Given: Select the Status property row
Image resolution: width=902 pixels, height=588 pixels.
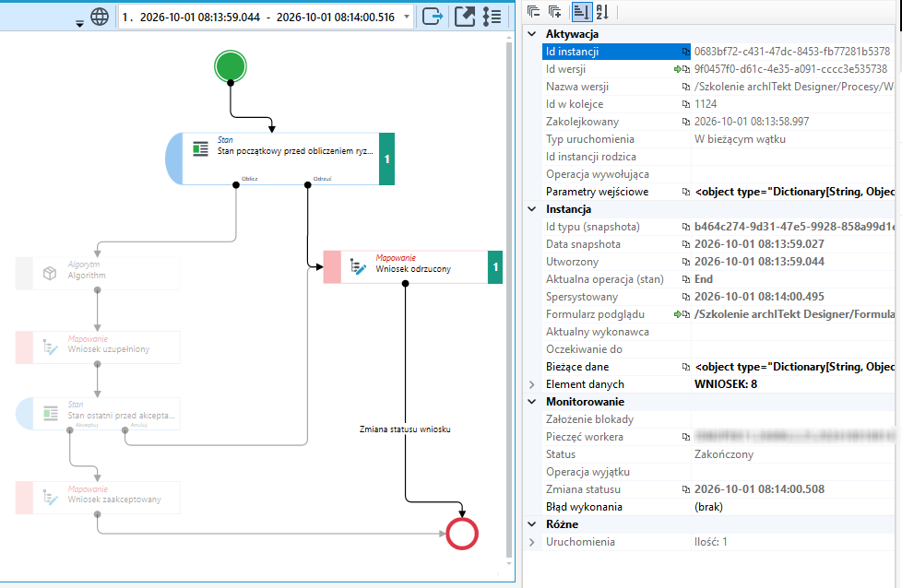Looking at the screenshot, I should tap(718, 454).
